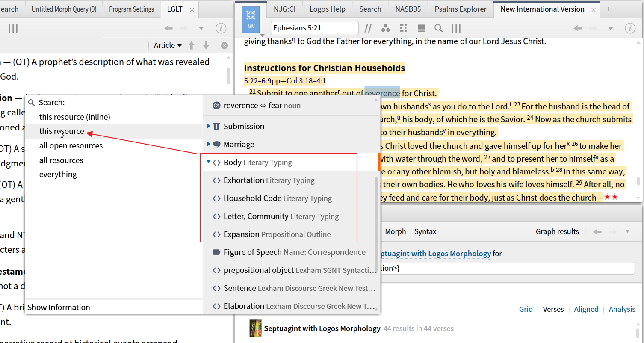The image size is (644, 343).
Task: Click the multiview resources icon in NIV toolbar
Action: pyautogui.click(x=421, y=28)
